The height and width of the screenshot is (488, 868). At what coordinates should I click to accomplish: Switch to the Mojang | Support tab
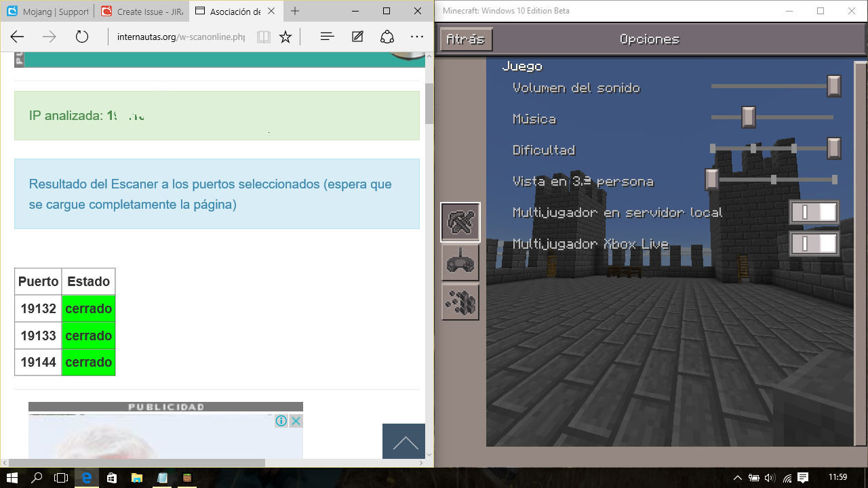click(x=47, y=12)
